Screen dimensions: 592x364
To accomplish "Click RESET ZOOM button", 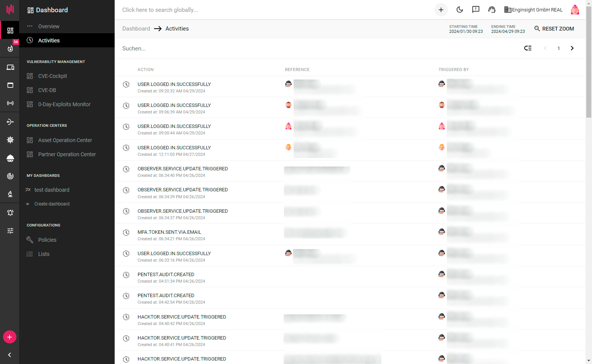I will tap(554, 29).
